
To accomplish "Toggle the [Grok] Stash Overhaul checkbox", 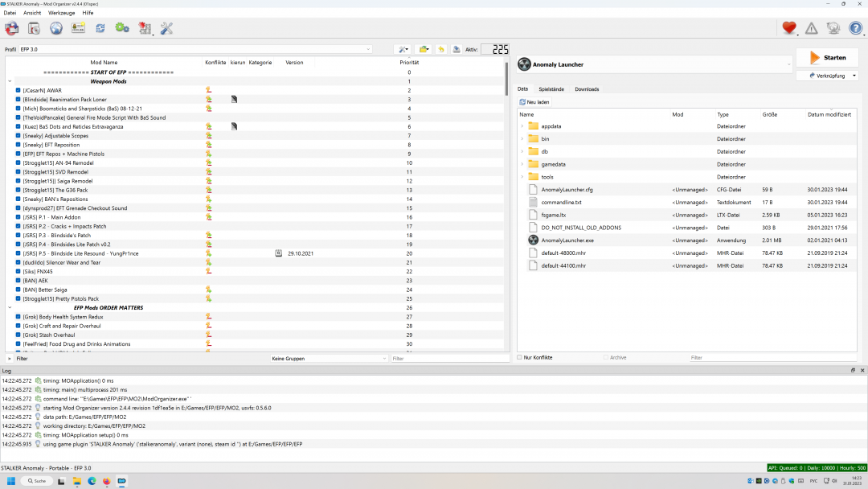I will click(18, 335).
